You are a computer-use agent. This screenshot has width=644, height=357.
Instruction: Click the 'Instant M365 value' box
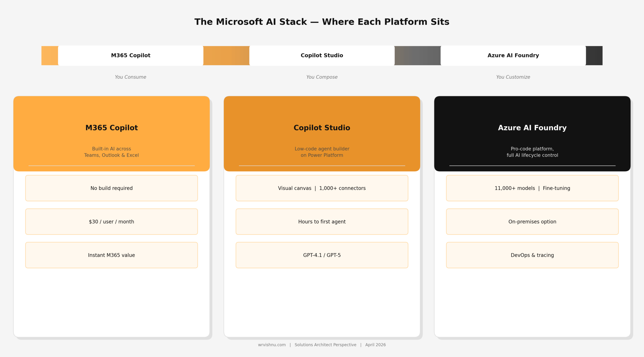[x=111, y=255]
